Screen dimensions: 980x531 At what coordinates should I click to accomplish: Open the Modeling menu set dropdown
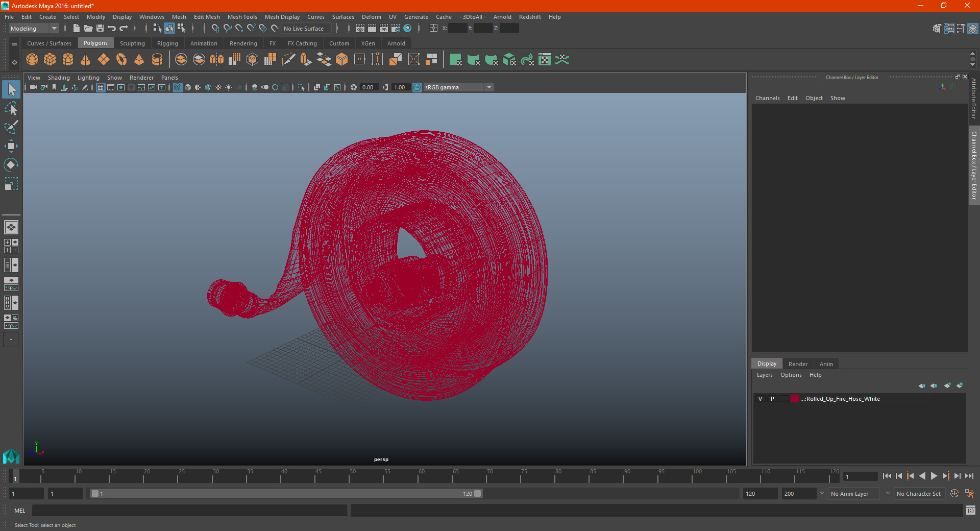(34, 29)
